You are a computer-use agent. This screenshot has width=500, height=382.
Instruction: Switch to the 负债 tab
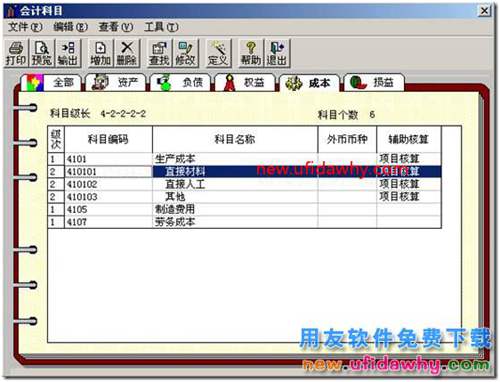pos(180,82)
